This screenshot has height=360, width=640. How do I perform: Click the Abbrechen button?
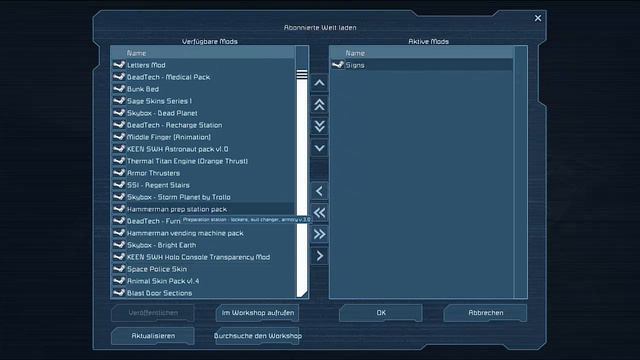[x=485, y=313]
